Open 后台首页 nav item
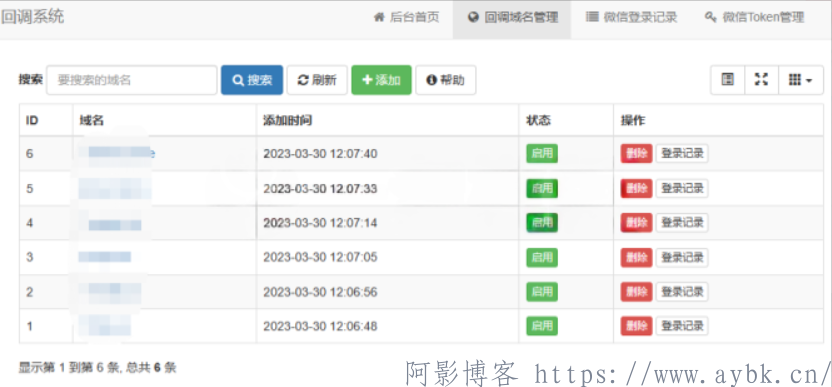832x387 pixels. (407, 18)
